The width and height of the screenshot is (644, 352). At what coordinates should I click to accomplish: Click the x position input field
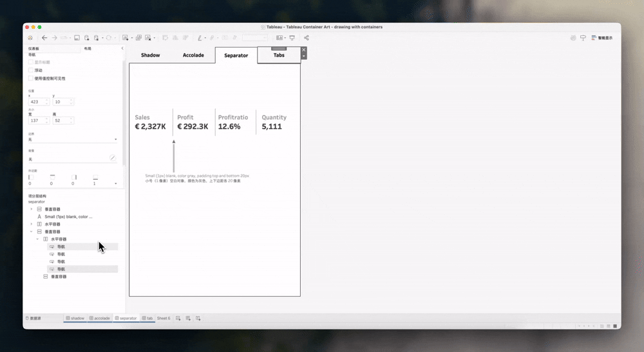tap(37, 102)
